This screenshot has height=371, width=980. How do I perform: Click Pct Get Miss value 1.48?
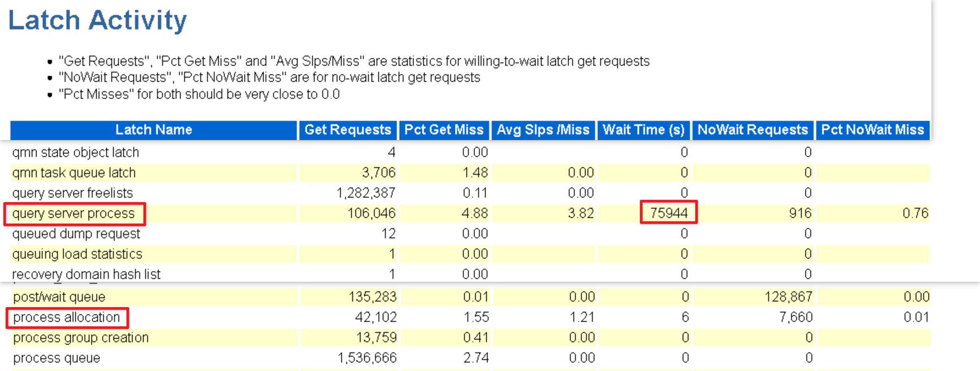coord(475,173)
